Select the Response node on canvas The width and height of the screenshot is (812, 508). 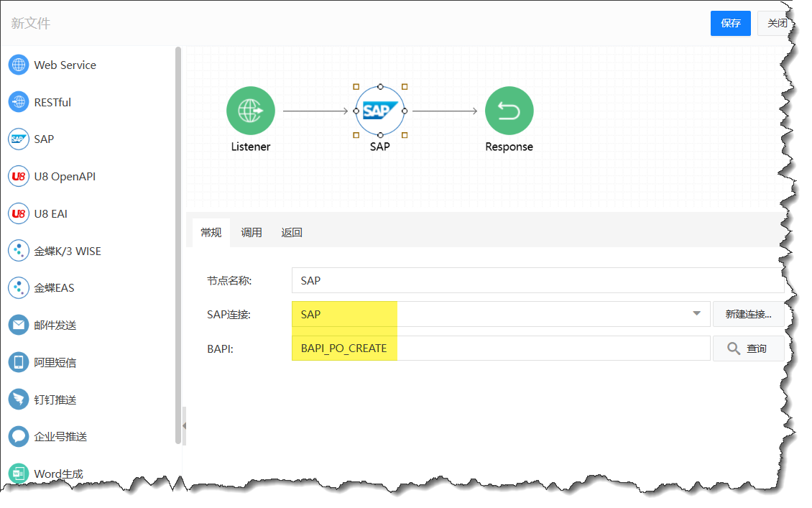[x=509, y=111]
